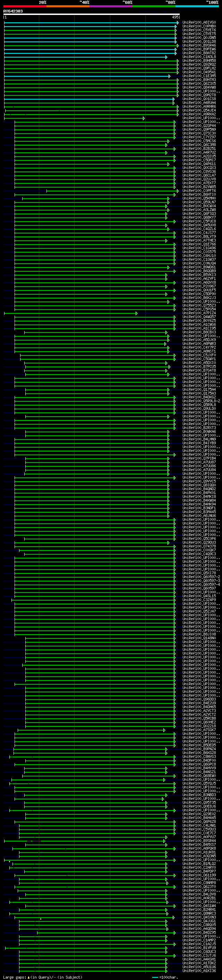Click the UniRef100_Q60597-3 entry

tap(201, 581)
